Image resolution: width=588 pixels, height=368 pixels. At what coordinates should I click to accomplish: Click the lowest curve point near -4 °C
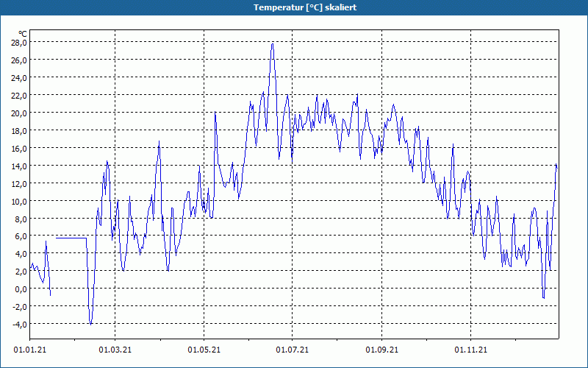click(x=90, y=324)
